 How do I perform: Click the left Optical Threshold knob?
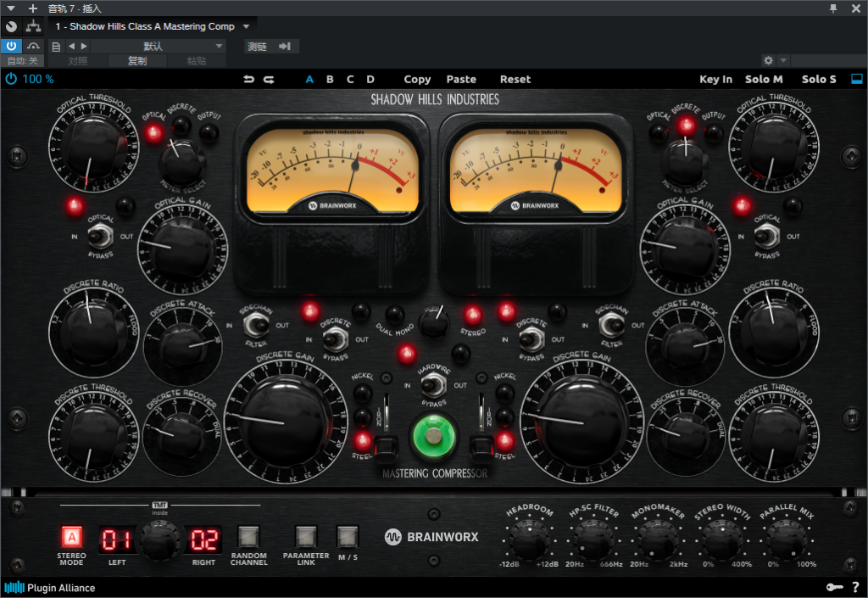tap(93, 147)
